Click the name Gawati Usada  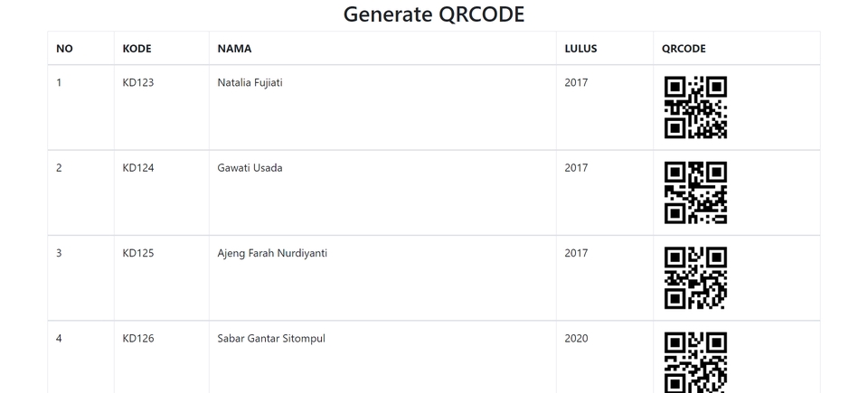point(250,168)
